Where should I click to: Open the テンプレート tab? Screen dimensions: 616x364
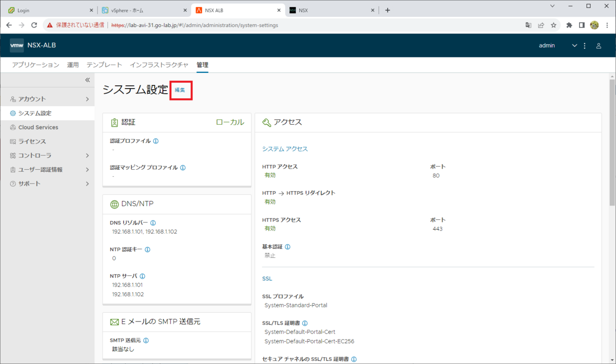104,65
